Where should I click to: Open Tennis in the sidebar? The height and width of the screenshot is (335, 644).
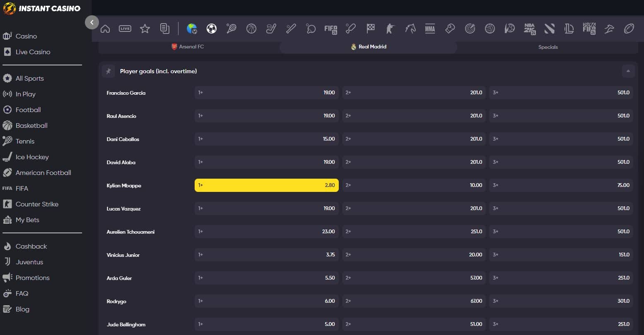tap(25, 141)
